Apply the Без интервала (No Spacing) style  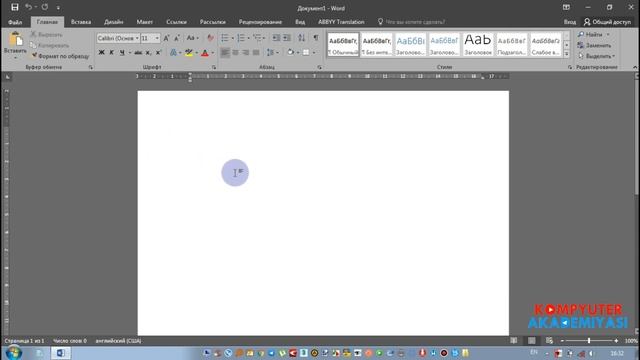pos(377,44)
